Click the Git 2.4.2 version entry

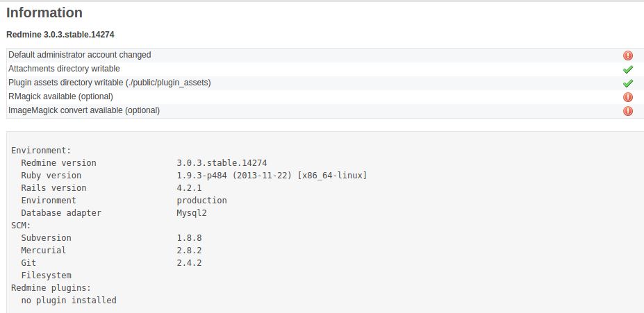190,263
